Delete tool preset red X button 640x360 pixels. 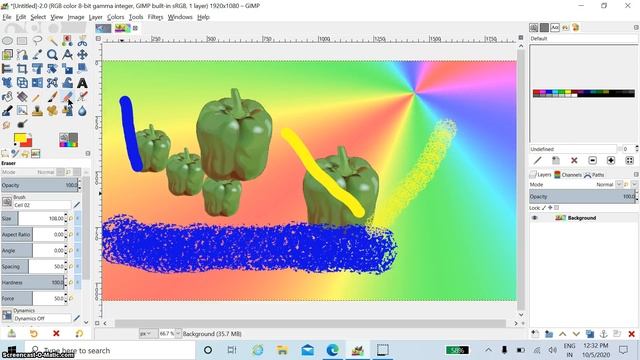click(56, 333)
